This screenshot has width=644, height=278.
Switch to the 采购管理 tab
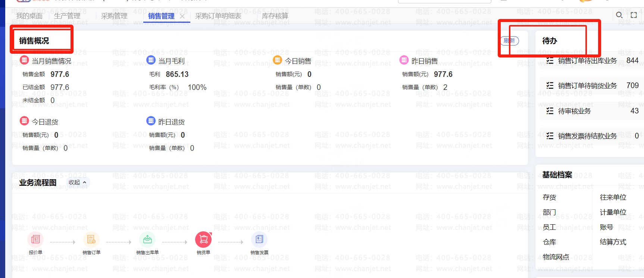point(114,16)
